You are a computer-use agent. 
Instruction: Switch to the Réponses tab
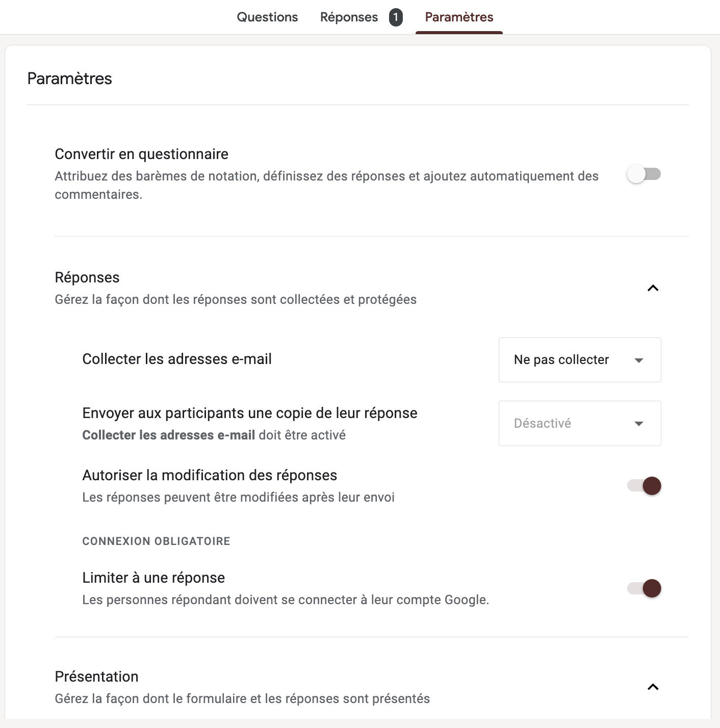click(349, 17)
